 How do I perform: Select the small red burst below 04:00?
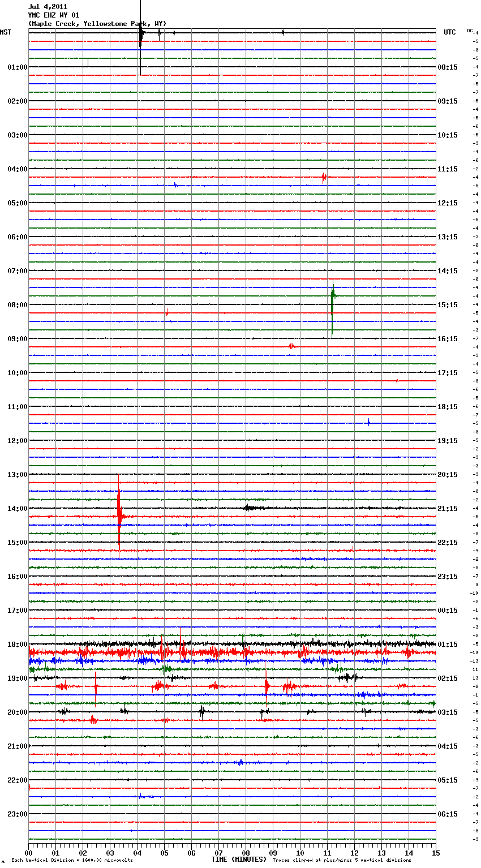coord(324,178)
